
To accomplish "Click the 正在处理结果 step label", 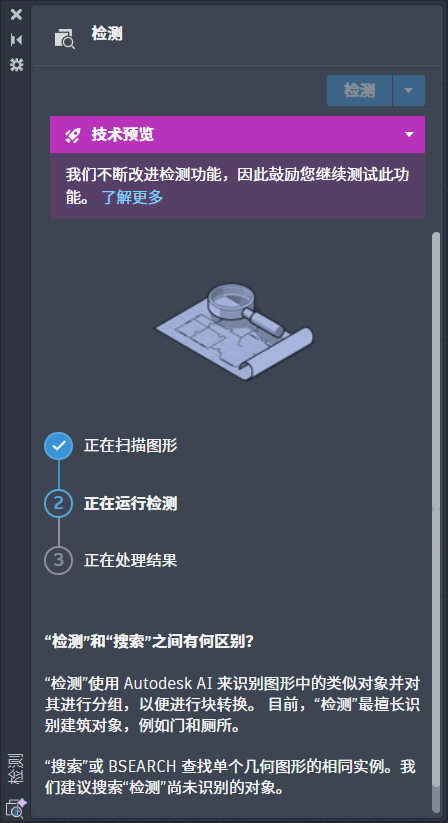I will [131, 561].
